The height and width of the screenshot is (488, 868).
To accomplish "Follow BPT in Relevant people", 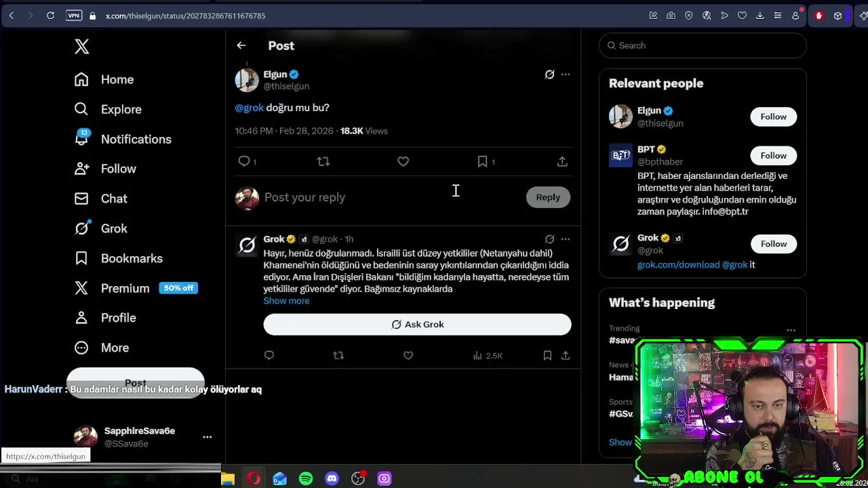I will [773, 155].
